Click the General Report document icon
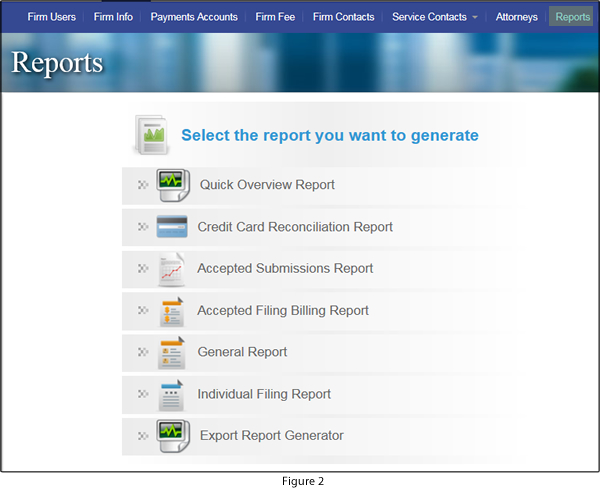This screenshot has height=490, width=600. (x=172, y=353)
